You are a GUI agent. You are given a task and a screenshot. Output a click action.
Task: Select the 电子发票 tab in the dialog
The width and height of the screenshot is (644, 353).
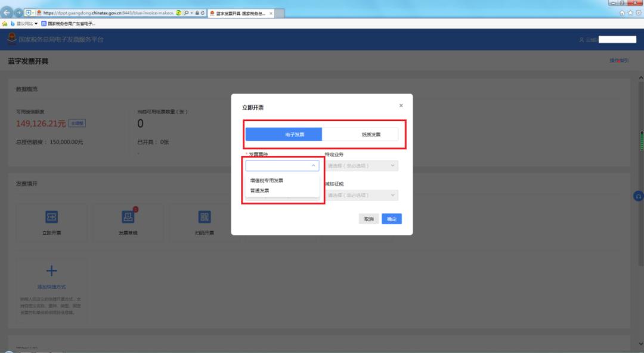tap(283, 134)
